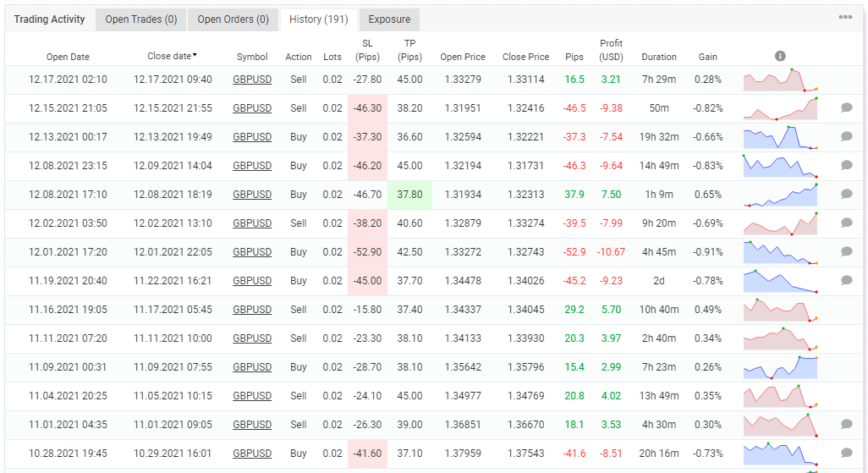Open comment bubble for 12.15.2021 21:05 trade
Viewport: 868px width, 473px height.
coord(846,107)
